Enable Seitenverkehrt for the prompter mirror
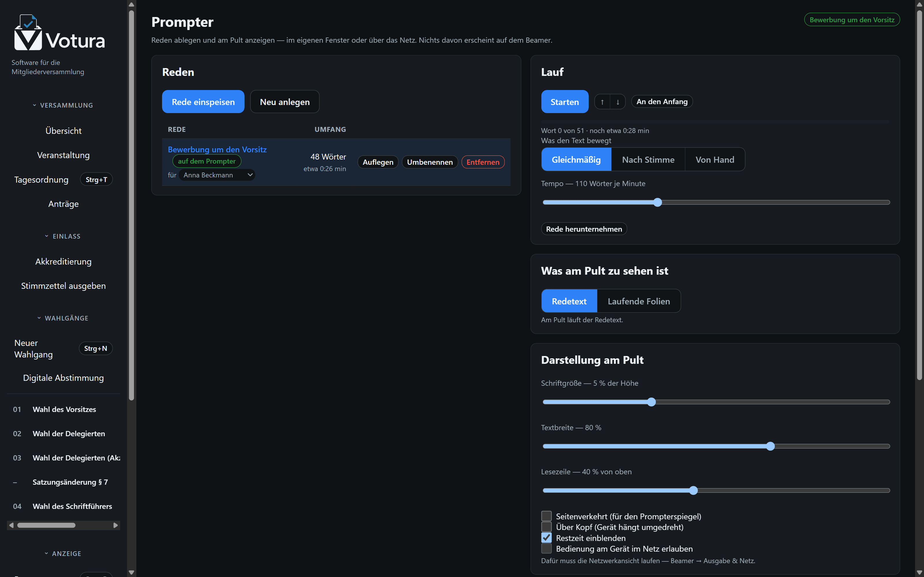924x577 pixels. [x=546, y=516]
